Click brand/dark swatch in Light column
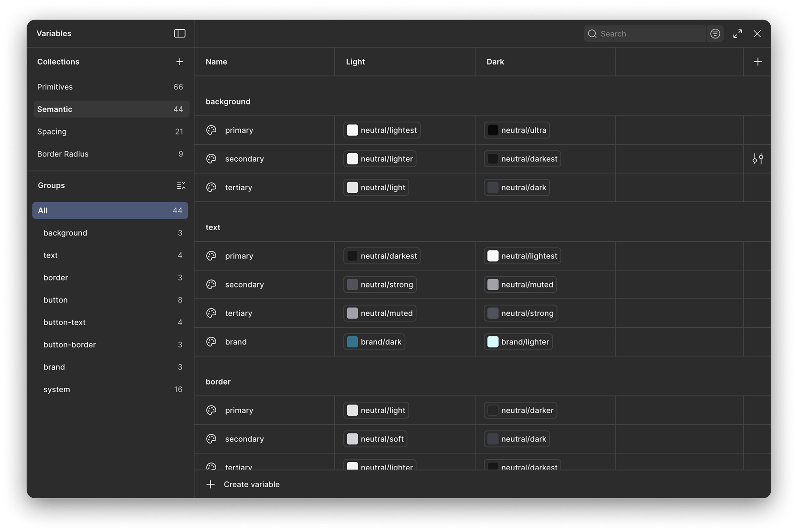798x532 pixels. (x=352, y=342)
